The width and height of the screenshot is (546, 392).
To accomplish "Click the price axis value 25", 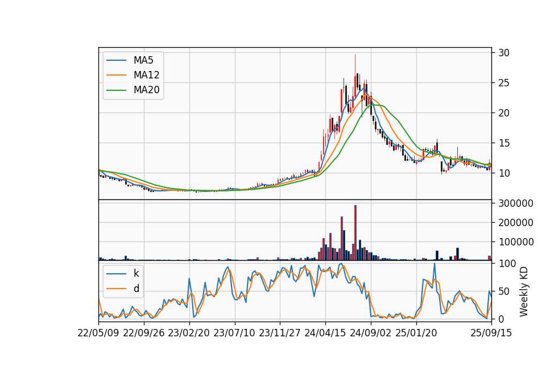I will (504, 83).
